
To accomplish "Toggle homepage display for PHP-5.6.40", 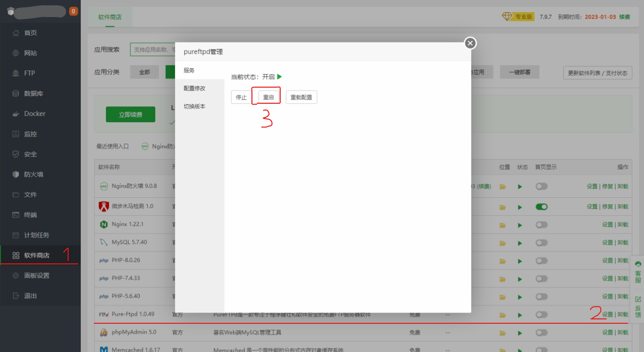I will pyautogui.click(x=541, y=296).
